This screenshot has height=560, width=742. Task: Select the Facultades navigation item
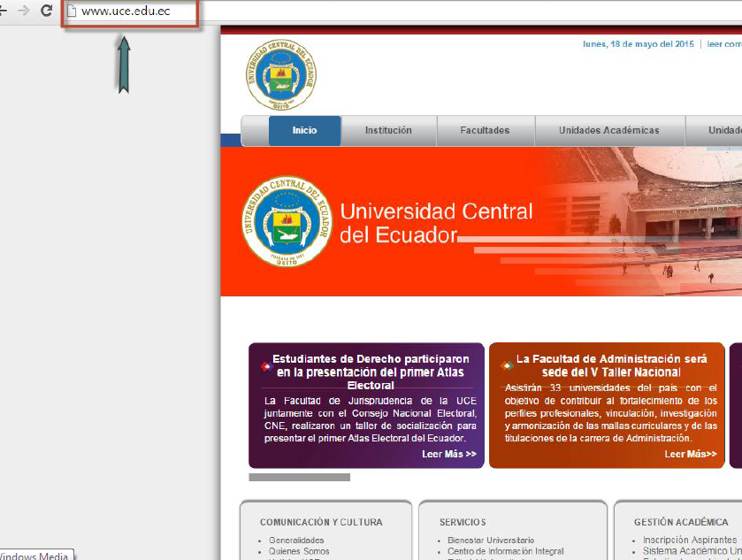pyautogui.click(x=486, y=130)
